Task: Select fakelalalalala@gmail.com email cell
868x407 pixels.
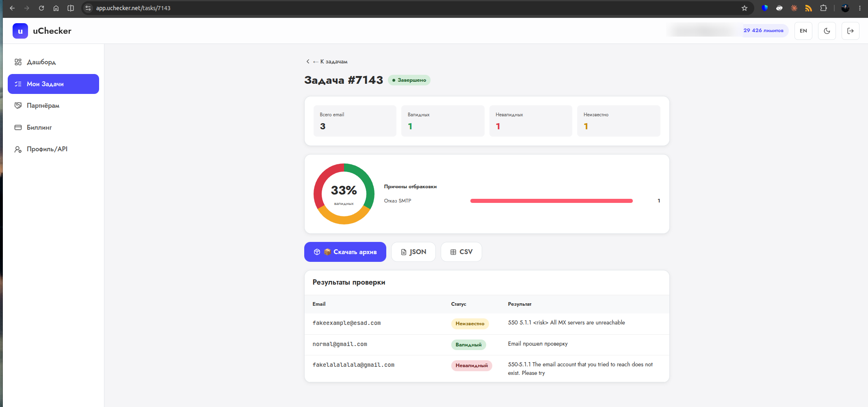Action: [x=353, y=365]
